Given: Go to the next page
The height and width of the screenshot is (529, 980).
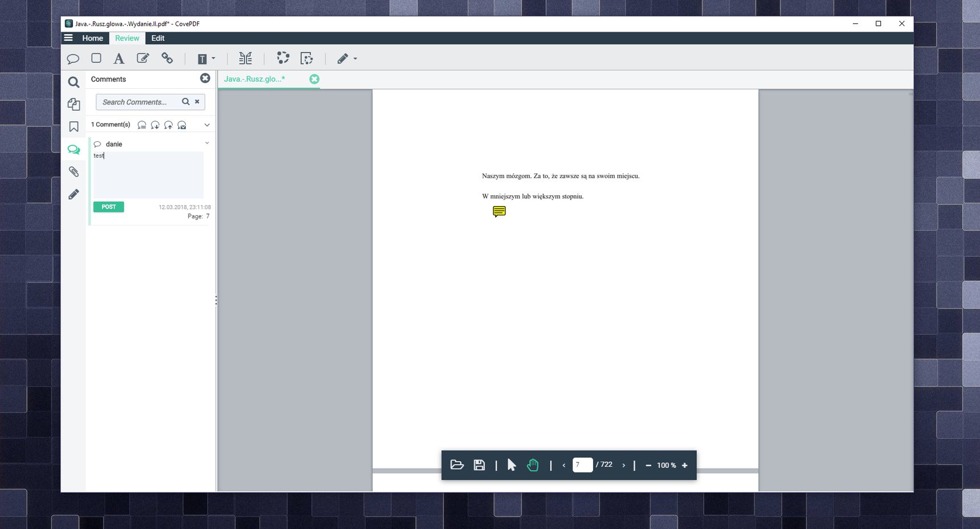Looking at the screenshot, I should coord(623,465).
